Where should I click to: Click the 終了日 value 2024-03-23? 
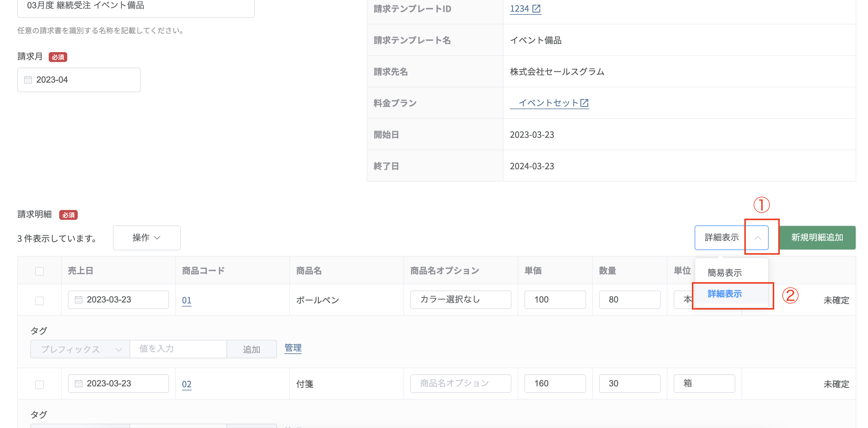pyautogui.click(x=532, y=166)
